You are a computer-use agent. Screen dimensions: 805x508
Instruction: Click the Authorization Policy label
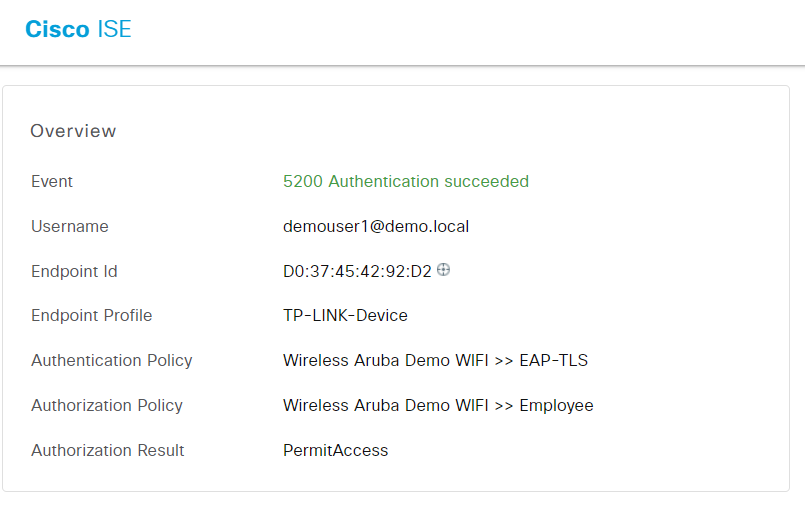(x=107, y=406)
